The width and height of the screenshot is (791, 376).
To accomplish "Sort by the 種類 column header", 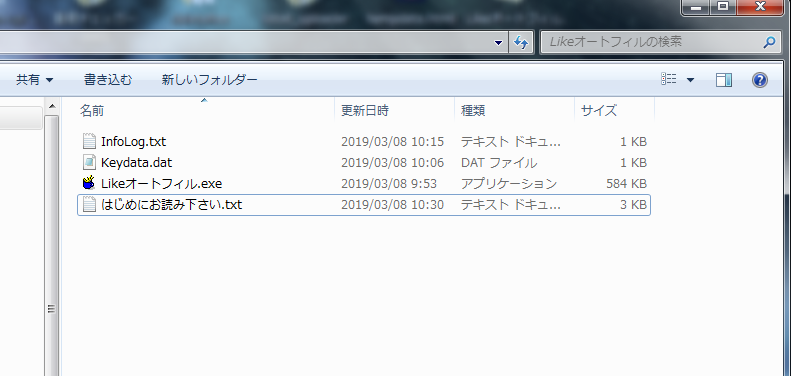I will [x=514, y=111].
